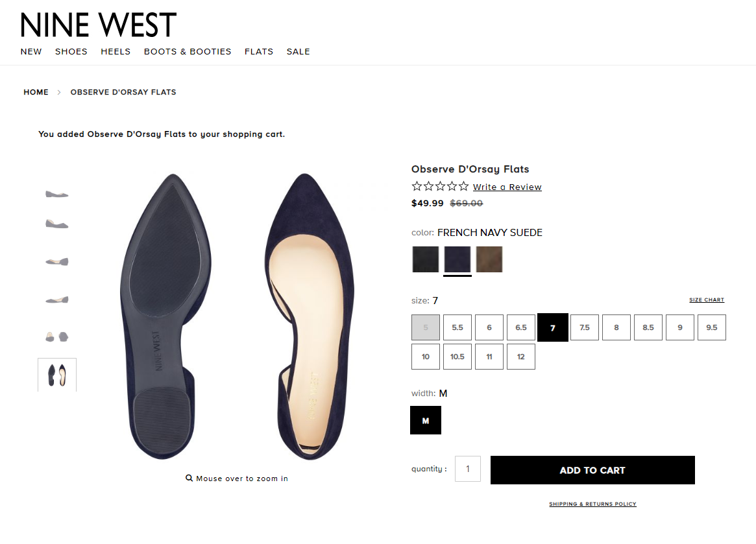Click the quantity input field
Viewport: 756px width, 544px height.
468,469
